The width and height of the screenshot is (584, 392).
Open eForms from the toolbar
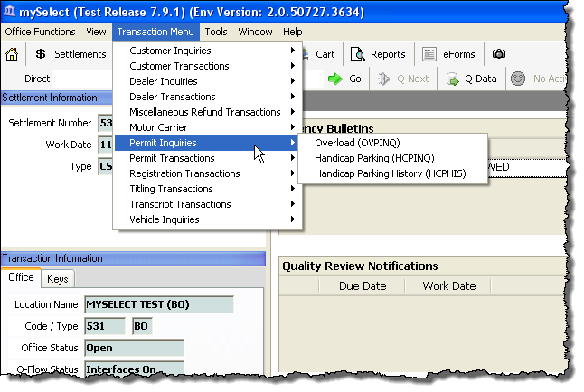pyautogui.click(x=450, y=54)
